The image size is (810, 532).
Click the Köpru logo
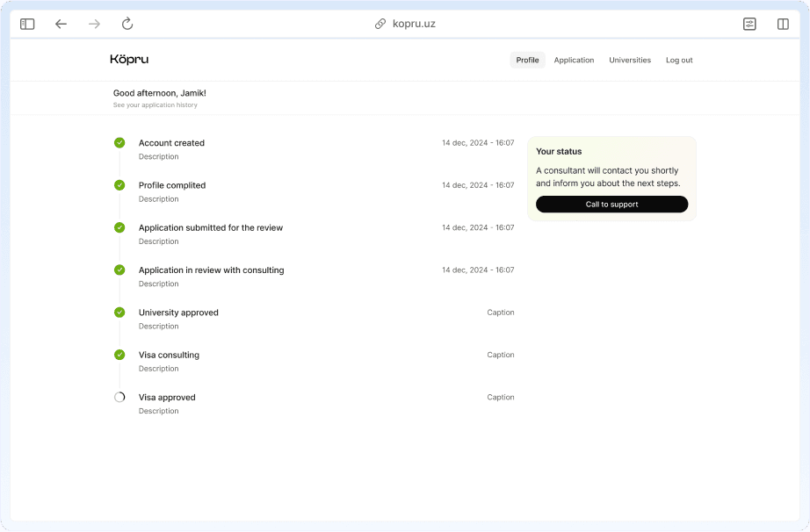click(x=129, y=60)
